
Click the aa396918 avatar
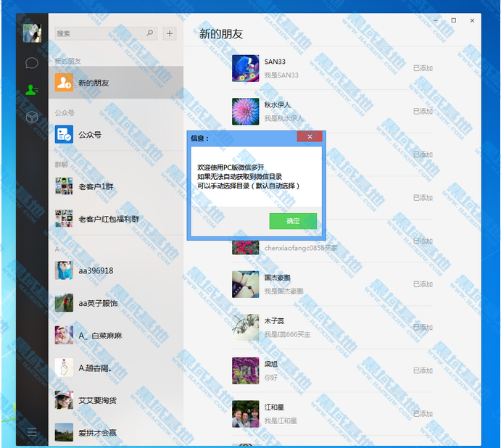(64, 270)
